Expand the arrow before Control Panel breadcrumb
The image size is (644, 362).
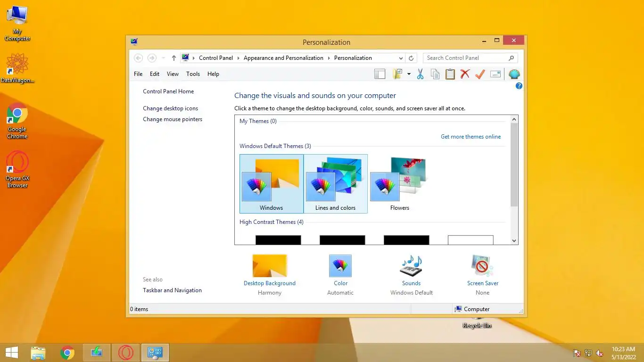(x=193, y=58)
